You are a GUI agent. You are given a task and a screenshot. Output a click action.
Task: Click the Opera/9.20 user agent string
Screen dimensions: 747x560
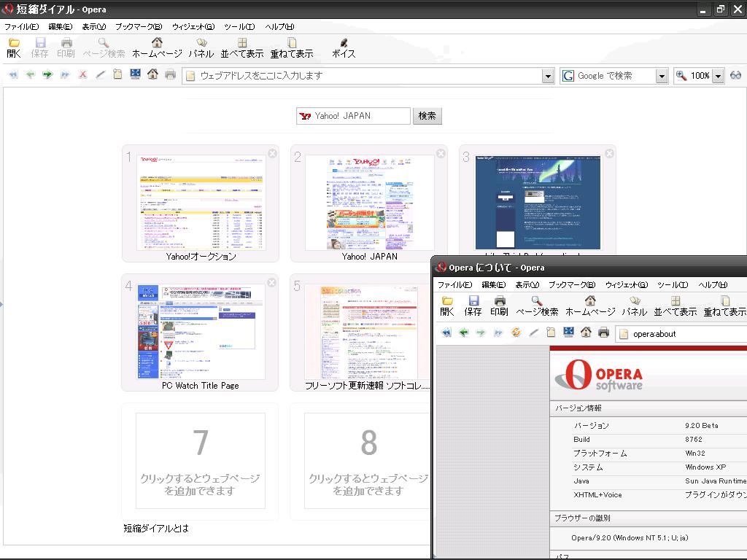point(630,538)
